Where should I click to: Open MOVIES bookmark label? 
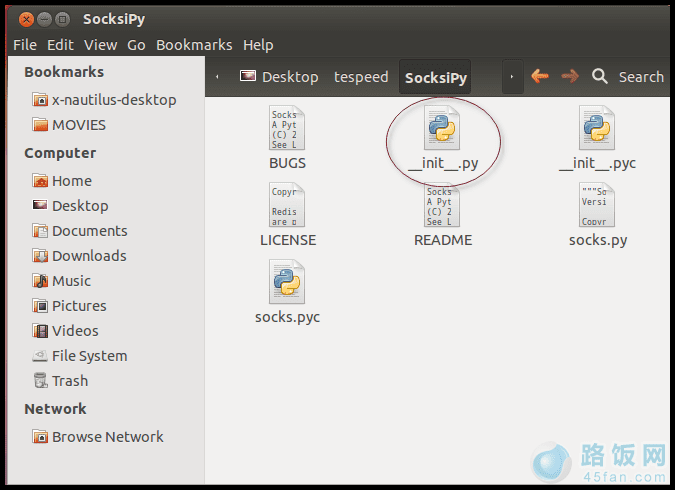pyautogui.click(x=79, y=125)
